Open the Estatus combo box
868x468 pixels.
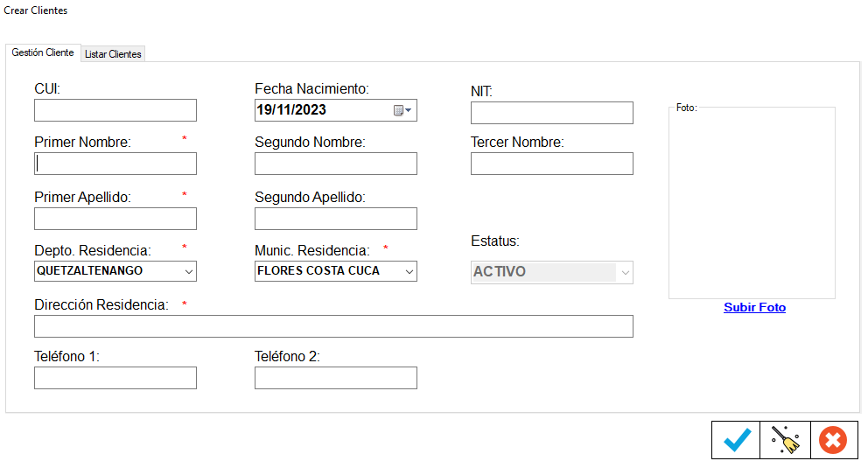(625, 272)
